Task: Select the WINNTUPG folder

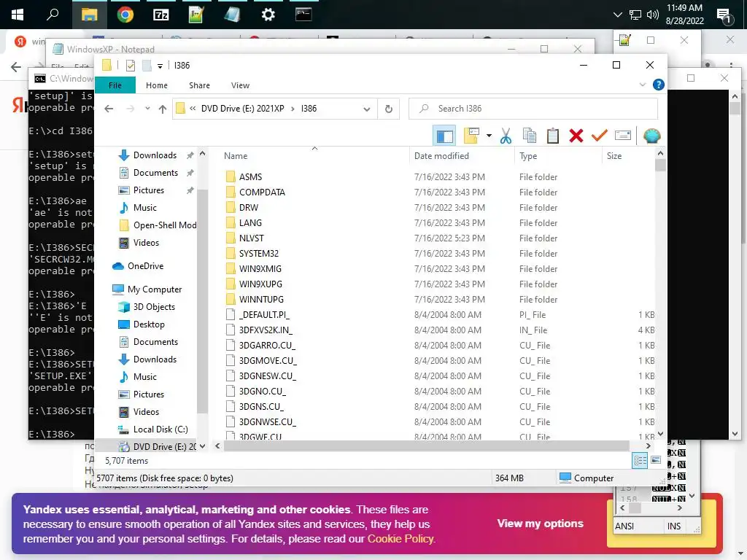Action: (x=261, y=299)
